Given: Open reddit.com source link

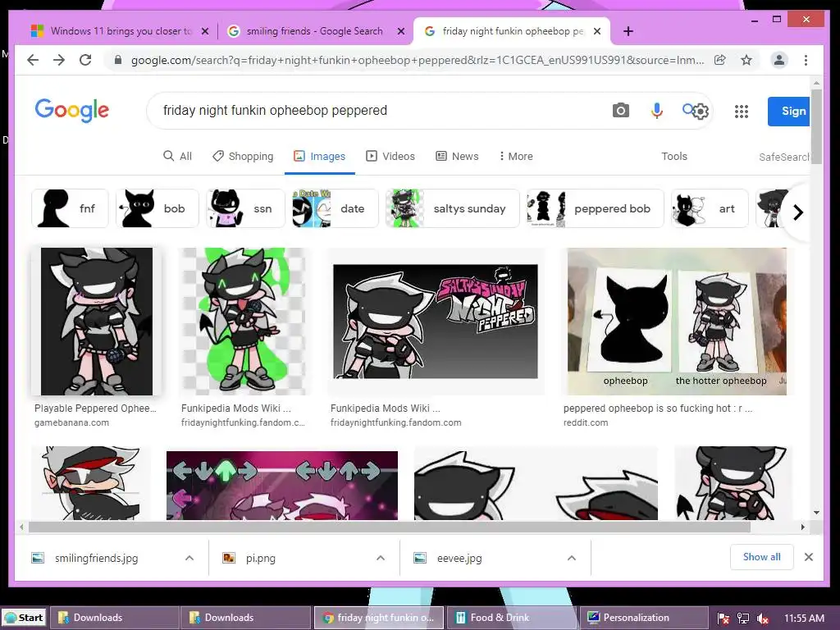Looking at the screenshot, I should pos(586,422).
